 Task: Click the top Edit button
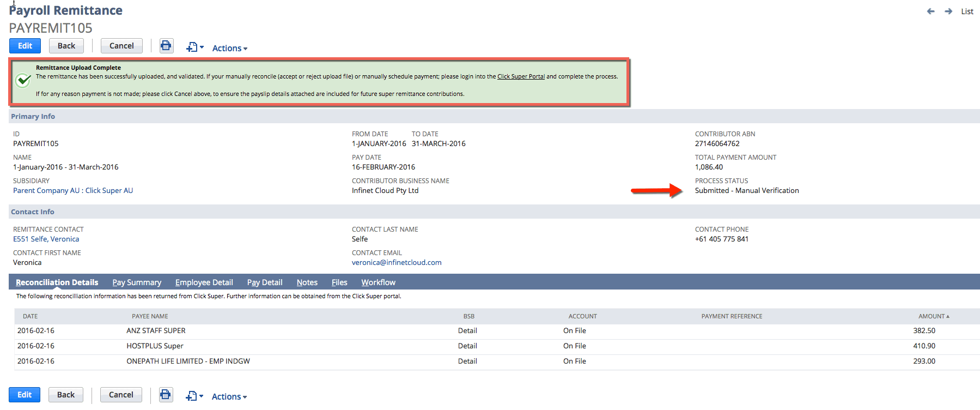(25, 46)
